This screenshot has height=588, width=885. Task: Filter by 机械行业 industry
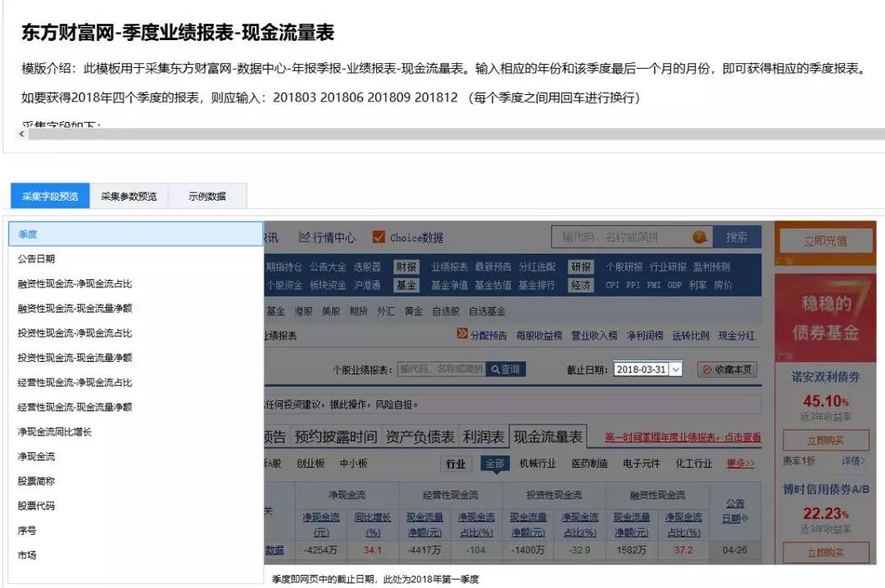[x=538, y=464]
